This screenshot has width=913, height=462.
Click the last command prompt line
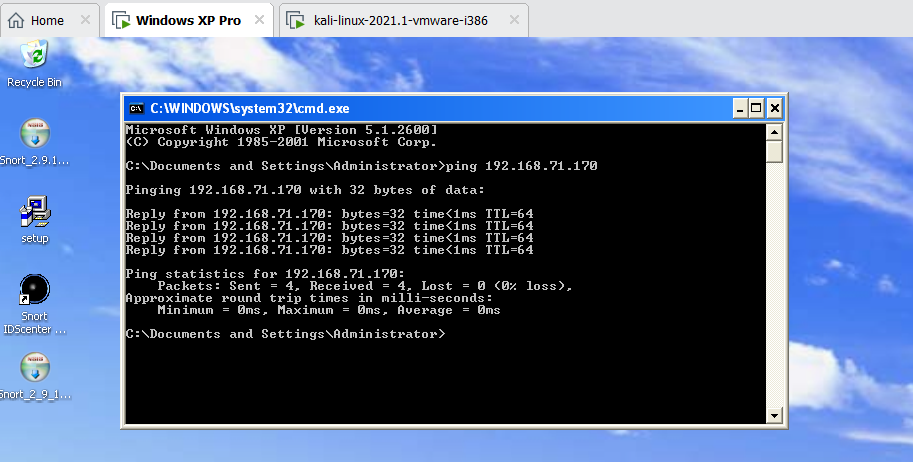285,334
